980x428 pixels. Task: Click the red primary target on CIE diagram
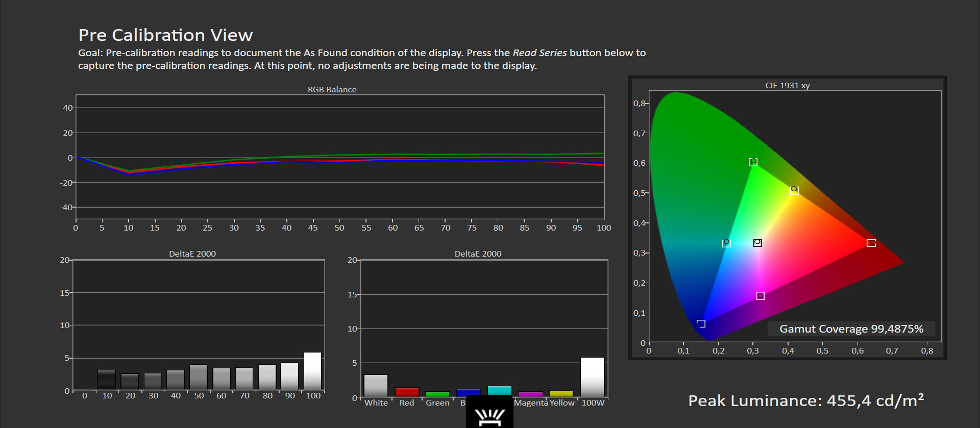pyautogui.click(x=871, y=243)
